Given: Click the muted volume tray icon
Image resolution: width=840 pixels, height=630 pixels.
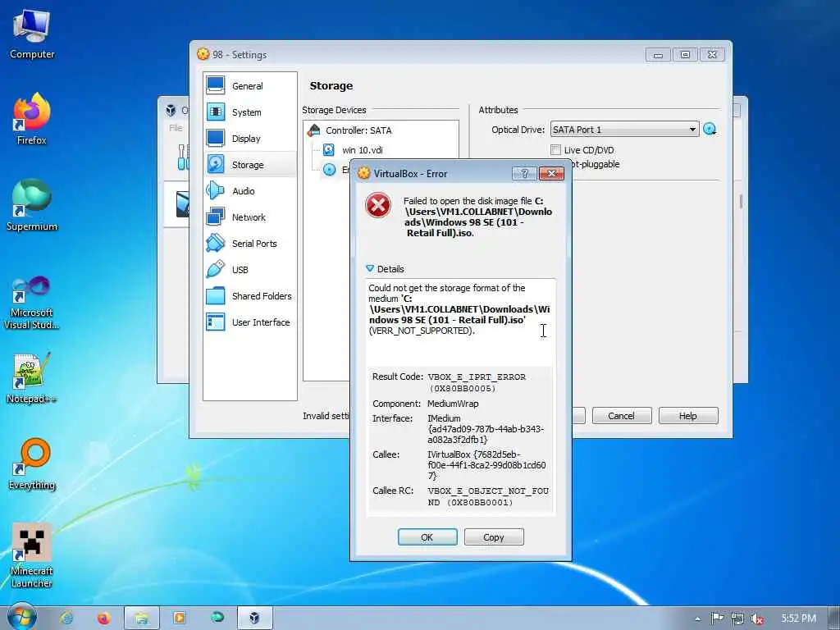Looking at the screenshot, I should point(757,619).
